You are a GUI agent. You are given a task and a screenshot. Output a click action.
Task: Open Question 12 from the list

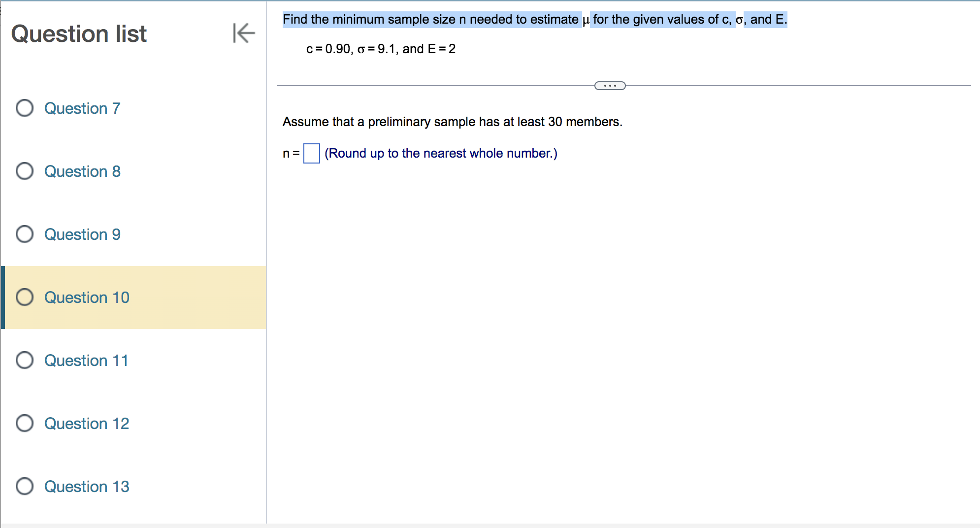point(87,424)
